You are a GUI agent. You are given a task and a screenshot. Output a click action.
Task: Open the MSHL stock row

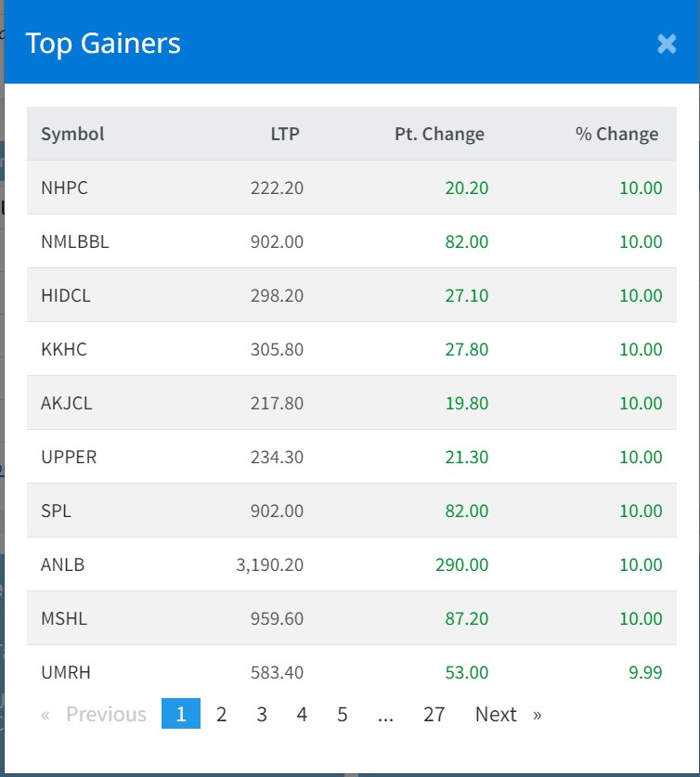[64, 618]
